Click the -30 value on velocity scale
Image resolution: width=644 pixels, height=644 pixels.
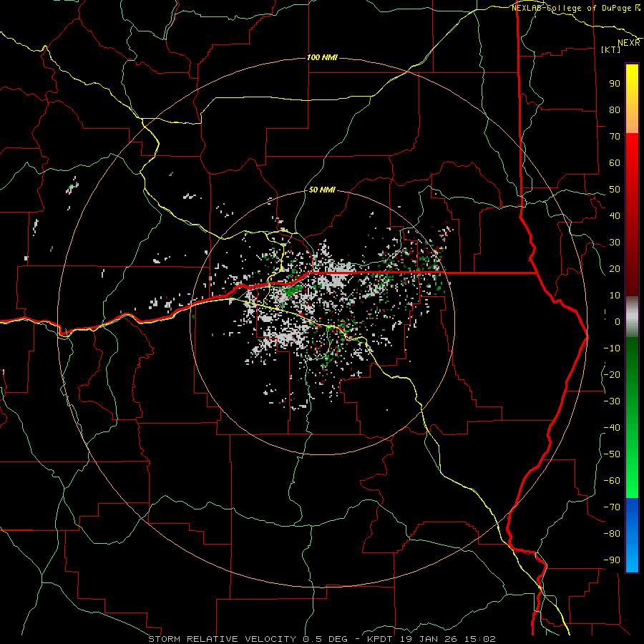pos(612,401)
